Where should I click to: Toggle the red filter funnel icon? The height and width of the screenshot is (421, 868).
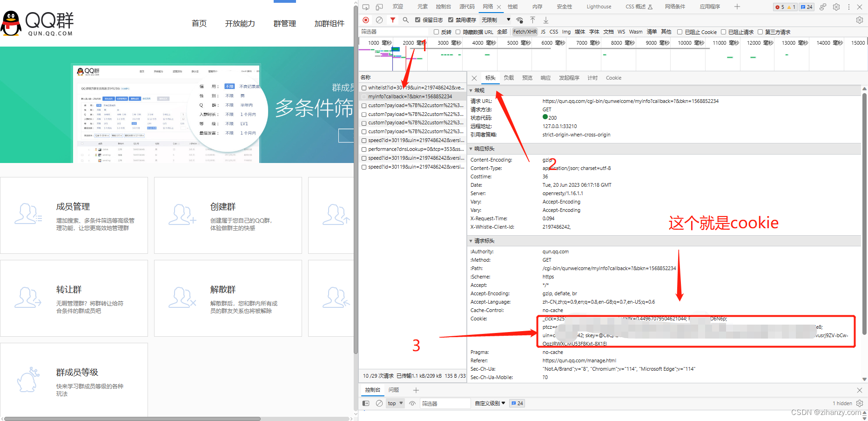point(393,20)
